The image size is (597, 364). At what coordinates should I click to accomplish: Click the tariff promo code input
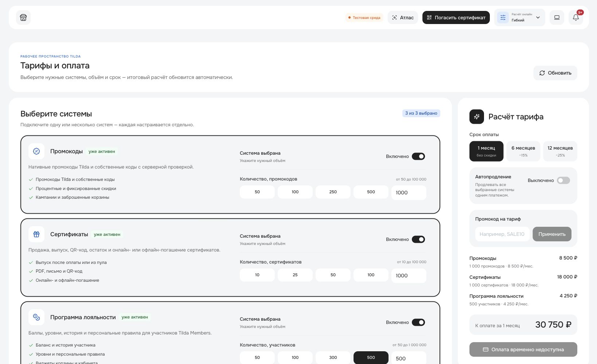click(x=502, y=234)
